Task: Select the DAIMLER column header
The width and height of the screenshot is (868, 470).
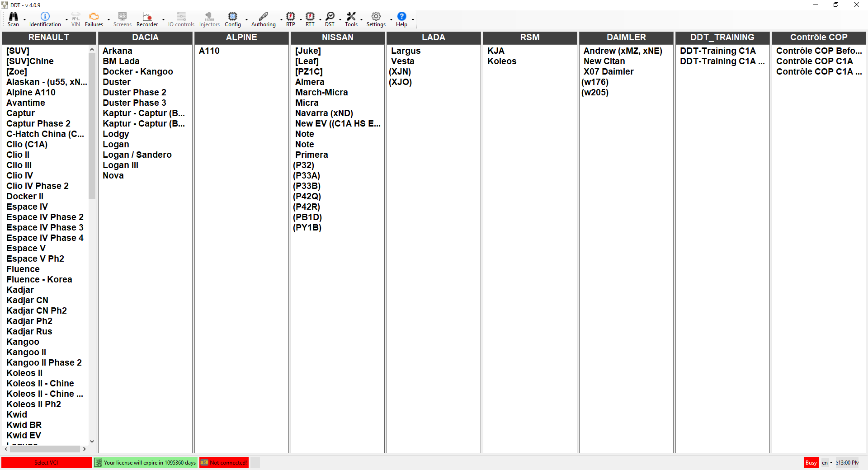Action: click(626, 38)
